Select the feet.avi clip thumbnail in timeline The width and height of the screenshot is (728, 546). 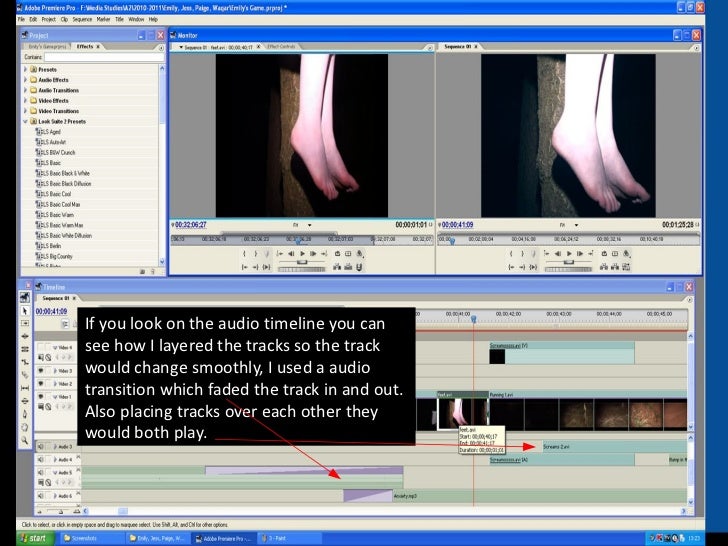(462, 413)
